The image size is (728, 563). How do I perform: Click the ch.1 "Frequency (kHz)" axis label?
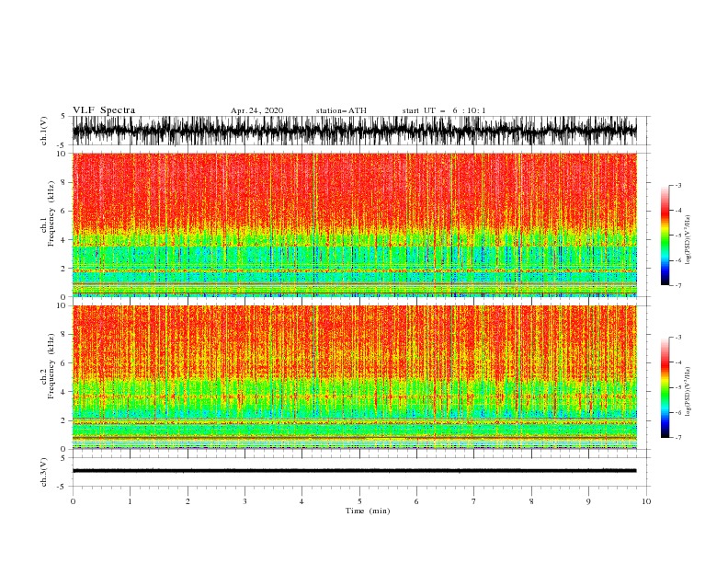point(51,214)
